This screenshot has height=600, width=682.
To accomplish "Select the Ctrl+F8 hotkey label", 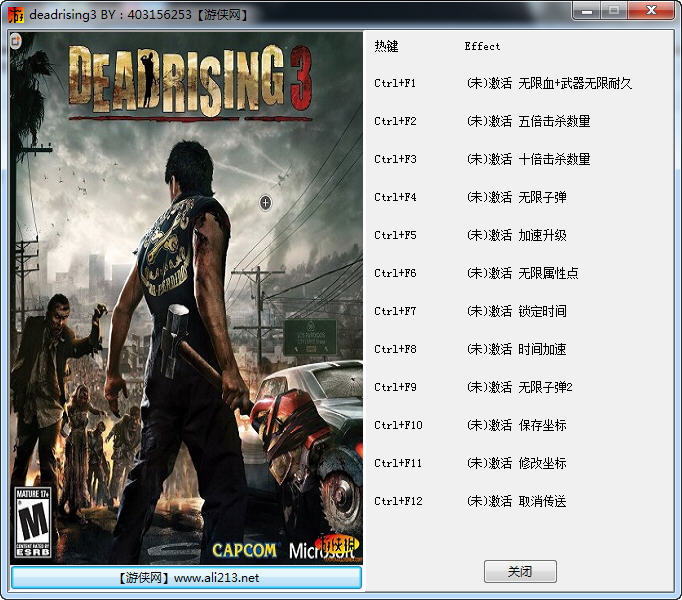I will pos(395,349).
